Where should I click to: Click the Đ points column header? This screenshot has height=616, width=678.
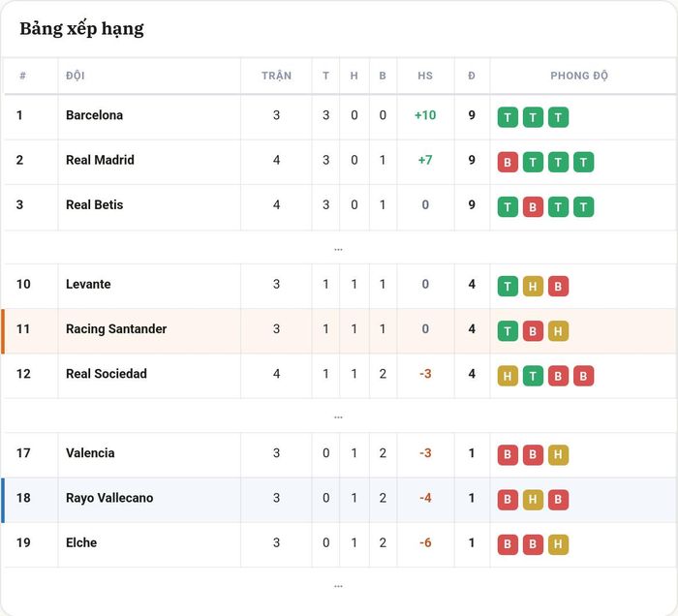coord(472,76)
